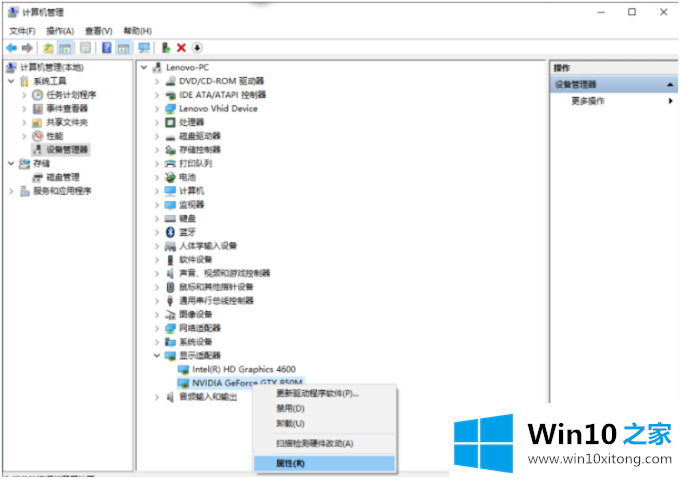Expand the 存储控制器 node arrow
The image size is (684, 485).
(157, 150)
